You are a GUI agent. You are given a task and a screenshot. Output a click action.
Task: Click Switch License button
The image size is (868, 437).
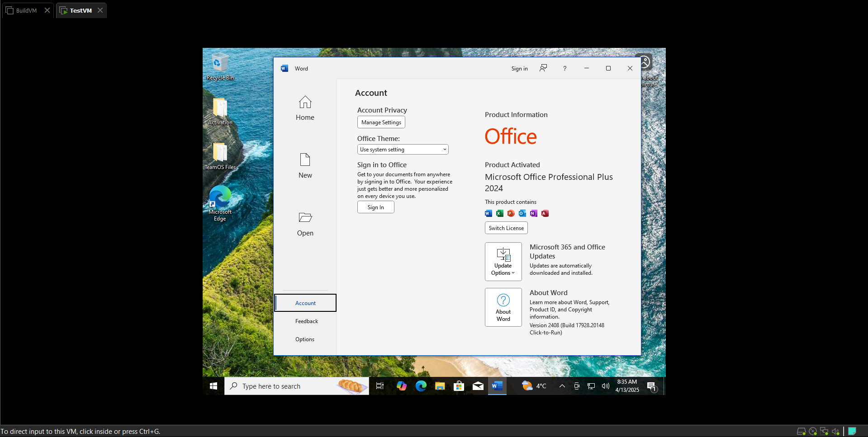[x=506, y=228]
